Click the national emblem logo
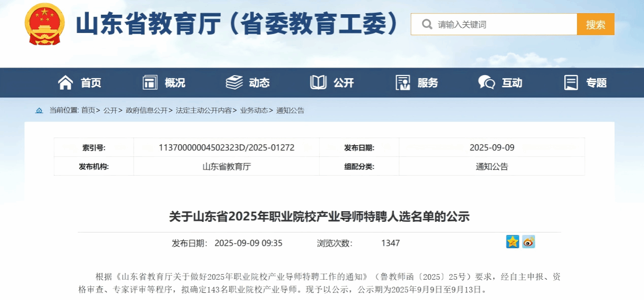 point(45,24)
